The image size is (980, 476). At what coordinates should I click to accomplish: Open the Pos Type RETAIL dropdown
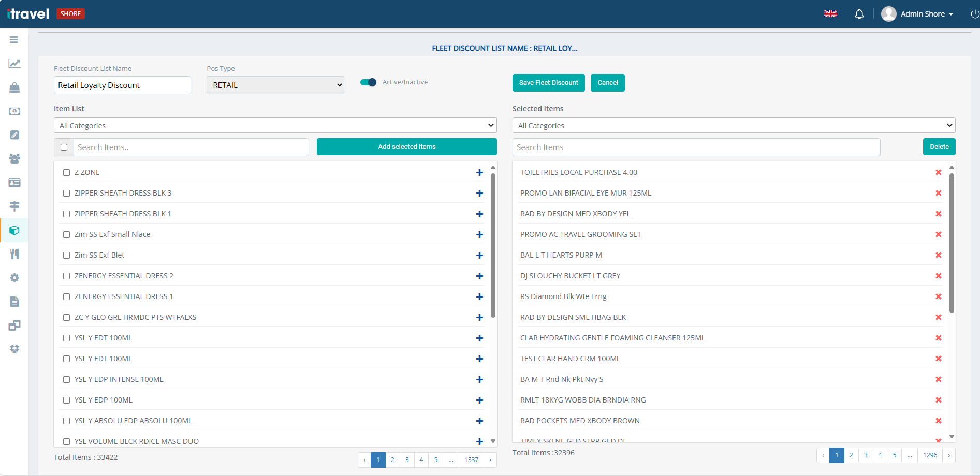(275, 85)
